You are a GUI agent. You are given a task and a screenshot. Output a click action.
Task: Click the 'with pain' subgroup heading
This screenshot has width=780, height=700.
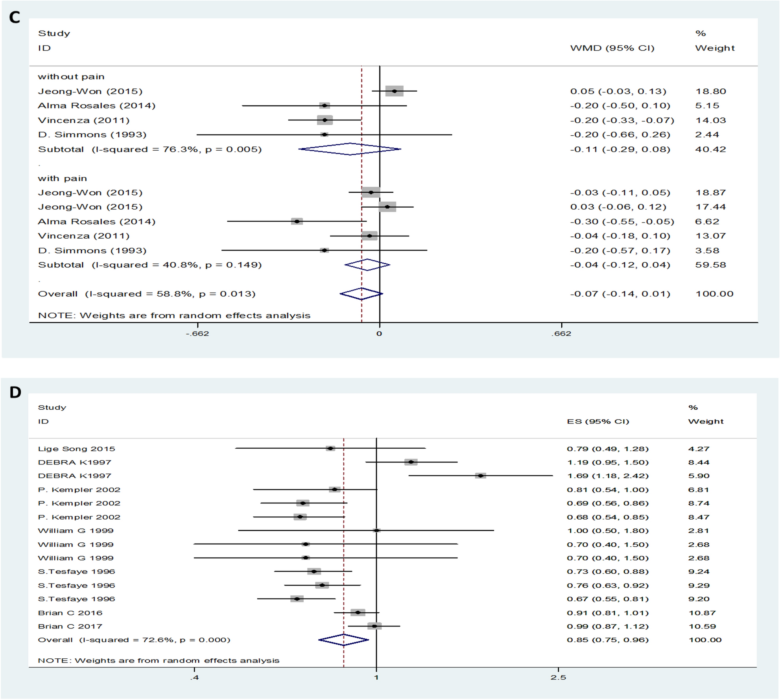pos(62,179)
